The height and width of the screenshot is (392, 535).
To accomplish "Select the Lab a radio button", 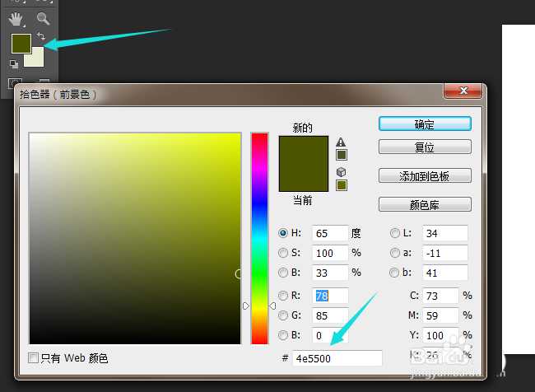I will (x=395, y=253).
